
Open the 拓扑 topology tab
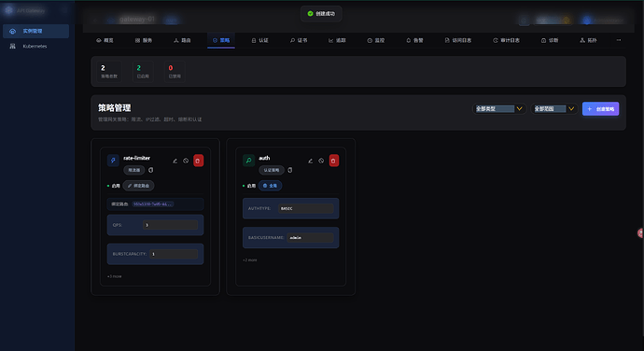[x=588, y=40]
